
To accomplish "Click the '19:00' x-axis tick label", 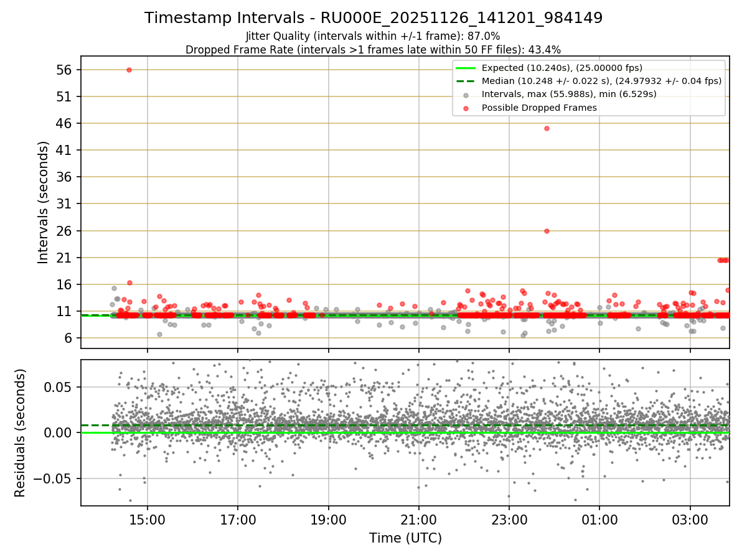I will pyautogui.click(x=328, y=520).
